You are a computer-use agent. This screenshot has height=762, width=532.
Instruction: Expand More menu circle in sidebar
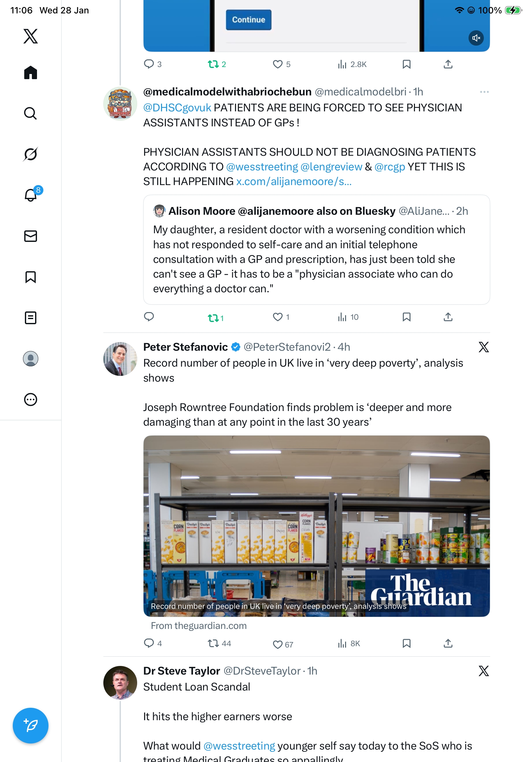pyautogui.click(x=31, y=400)
